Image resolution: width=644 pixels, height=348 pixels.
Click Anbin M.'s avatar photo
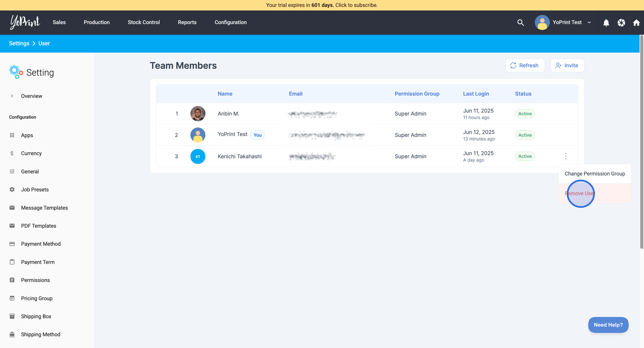(x=198, y=114)
